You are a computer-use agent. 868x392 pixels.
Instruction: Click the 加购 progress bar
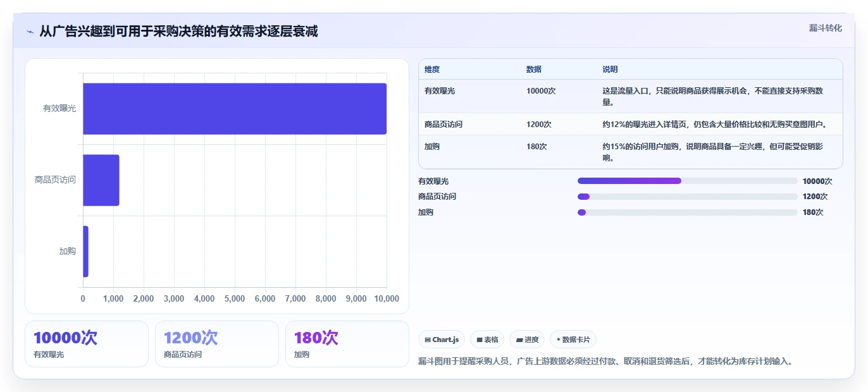[x=688, y=212]
